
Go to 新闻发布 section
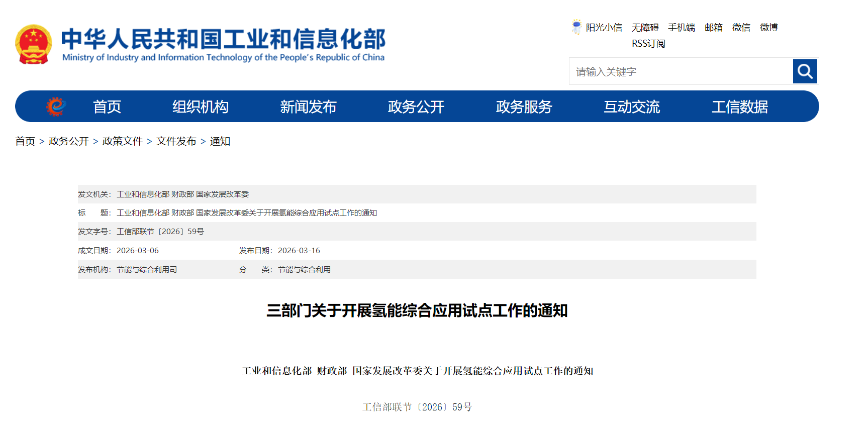point(308,107)
